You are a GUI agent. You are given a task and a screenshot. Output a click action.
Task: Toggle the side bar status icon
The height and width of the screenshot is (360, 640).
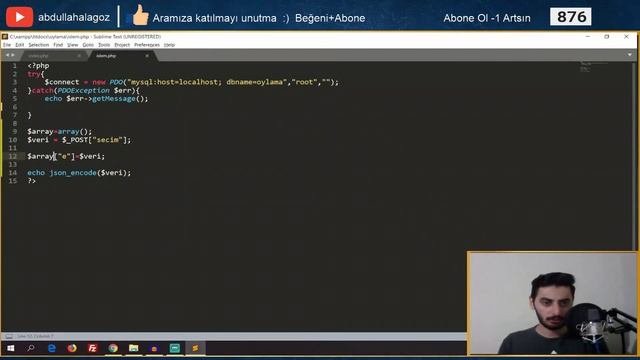point(9,336)
